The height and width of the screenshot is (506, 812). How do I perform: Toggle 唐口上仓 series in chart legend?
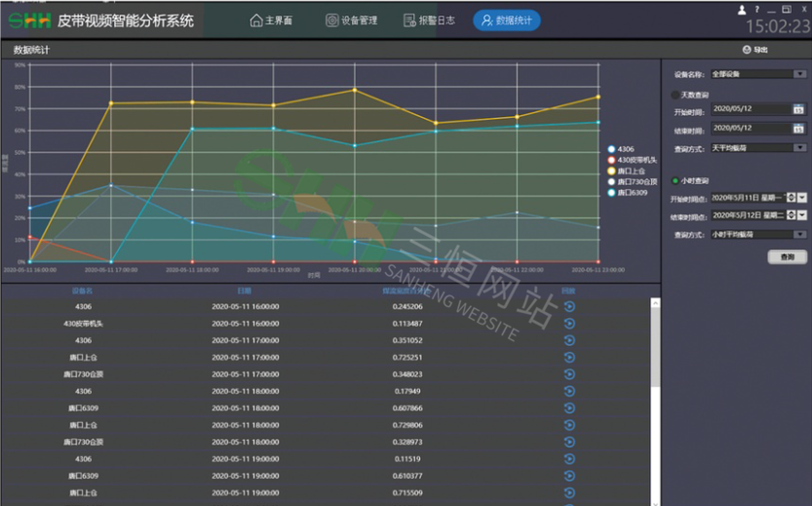(611, 171)
